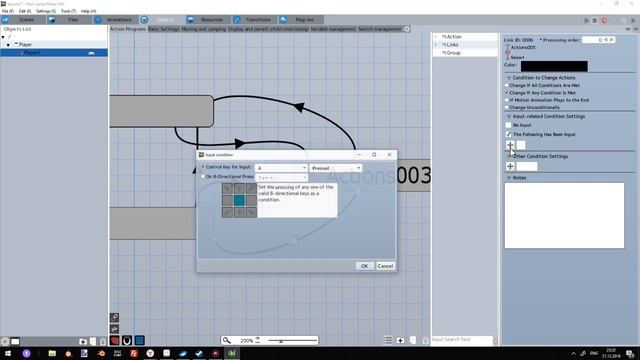Click the up-left direction cell
Screen dimensions: 640x360
pos(228,188)
